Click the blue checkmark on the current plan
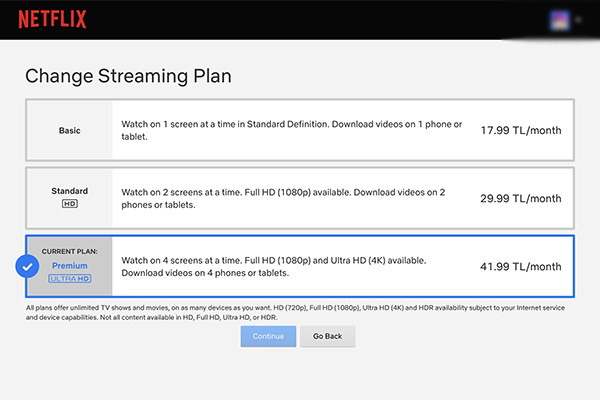600x400 pixels. pyautogui.click(x=27, y=267)
